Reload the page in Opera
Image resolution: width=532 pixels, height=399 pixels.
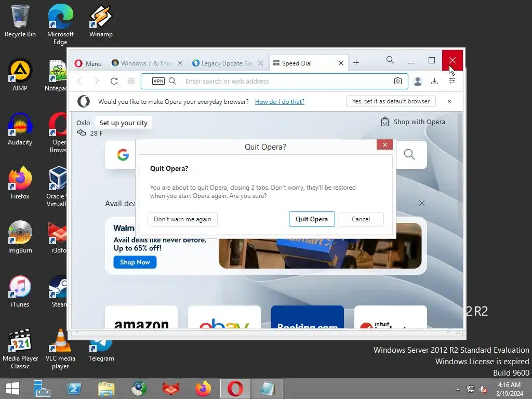[114, 81]
